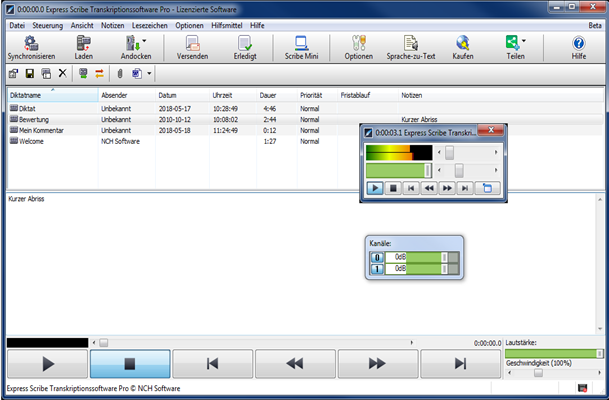This screenshot has height=400, width=609.
Task: Open the Optionen menu in menu bar
Action: (x=190, y=26)
